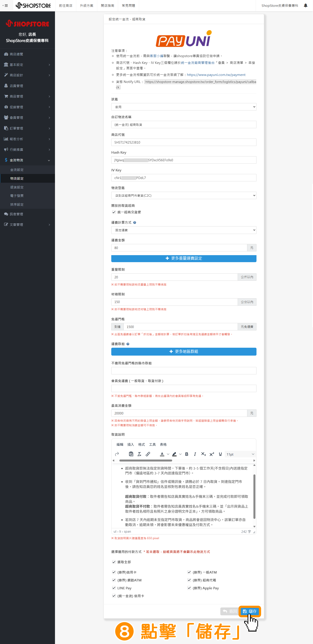Open the 物流型態 dropdown

point(184,195)
